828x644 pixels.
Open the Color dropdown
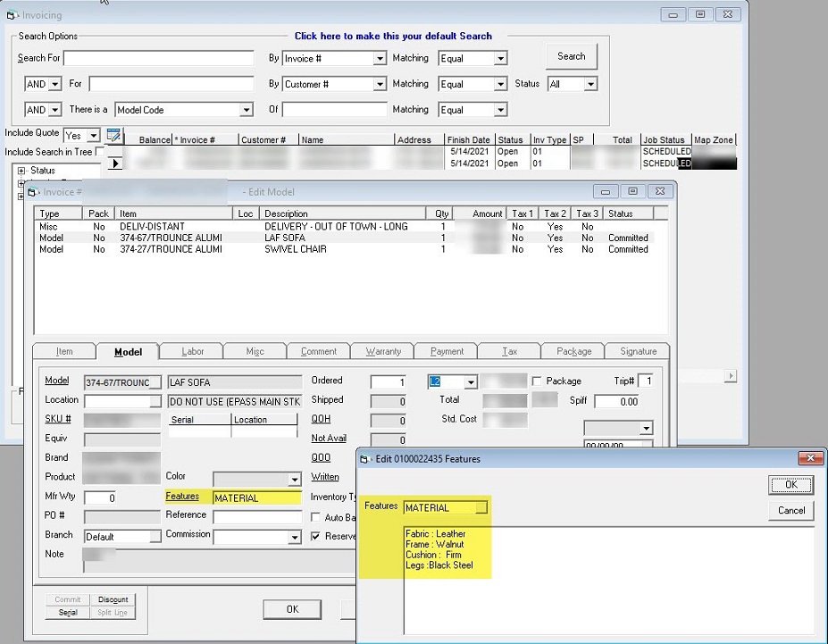click(x=295, y=480)
